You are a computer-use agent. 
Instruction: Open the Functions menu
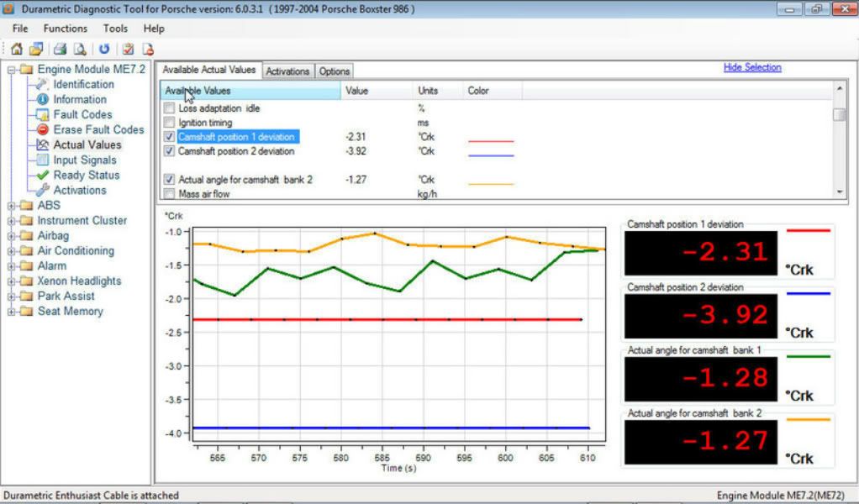(66, 29)
